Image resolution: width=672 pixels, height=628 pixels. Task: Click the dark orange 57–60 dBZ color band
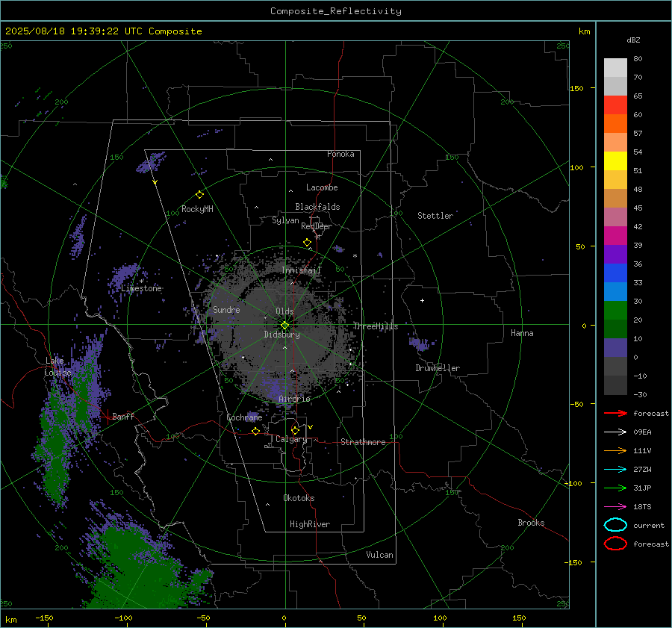(615, 123)
